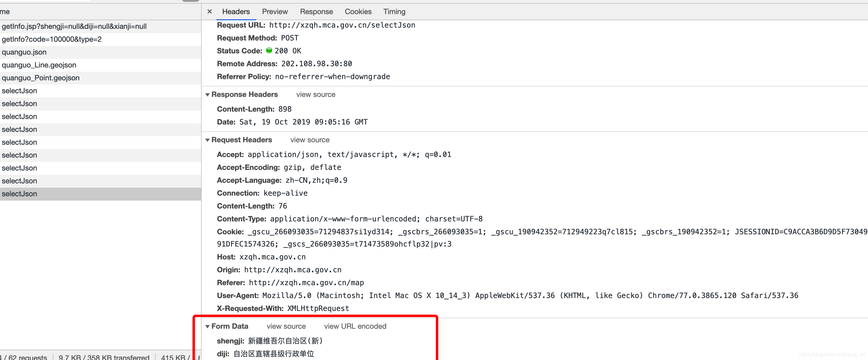Switch to the Preview tab
Screen dimensions: 868x360
click(x=275, y=11)
